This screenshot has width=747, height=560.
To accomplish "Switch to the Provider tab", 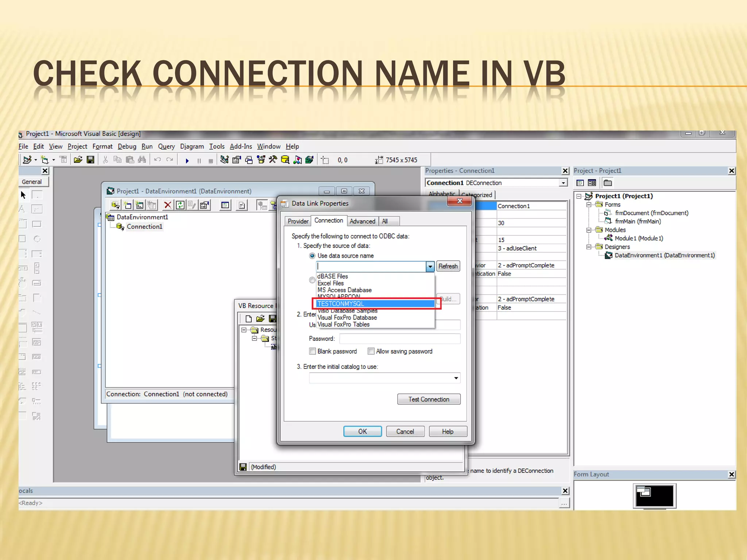I will coord(298,221).
